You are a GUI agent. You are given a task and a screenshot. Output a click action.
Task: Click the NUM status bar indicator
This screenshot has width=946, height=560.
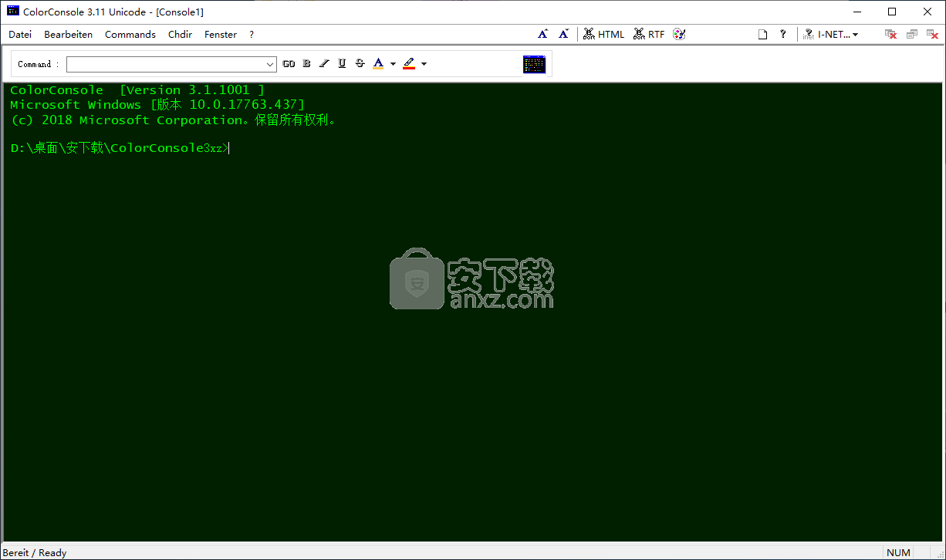898,552
